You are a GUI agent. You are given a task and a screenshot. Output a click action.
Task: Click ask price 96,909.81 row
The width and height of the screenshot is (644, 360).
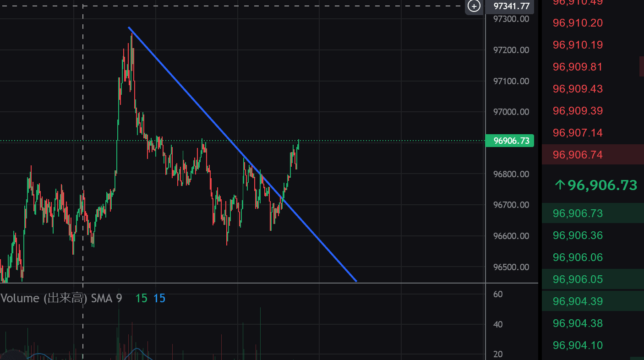(x=577, y=67)
